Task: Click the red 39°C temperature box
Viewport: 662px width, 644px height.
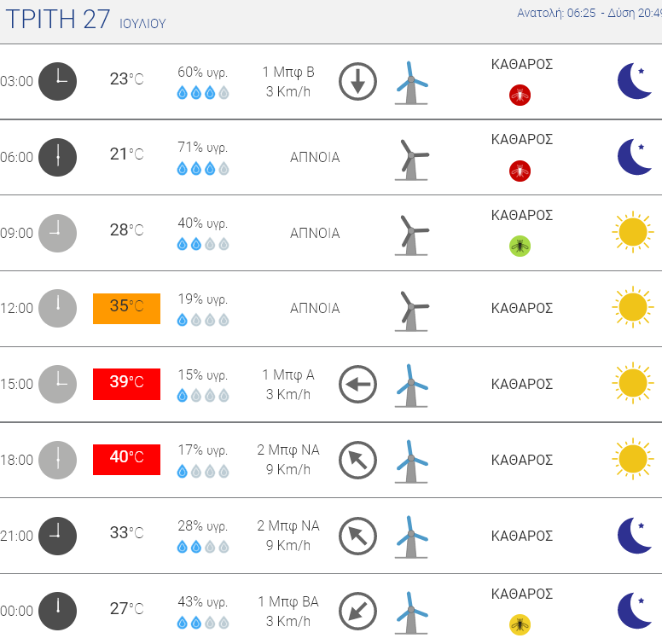Action: click(126, 384)
